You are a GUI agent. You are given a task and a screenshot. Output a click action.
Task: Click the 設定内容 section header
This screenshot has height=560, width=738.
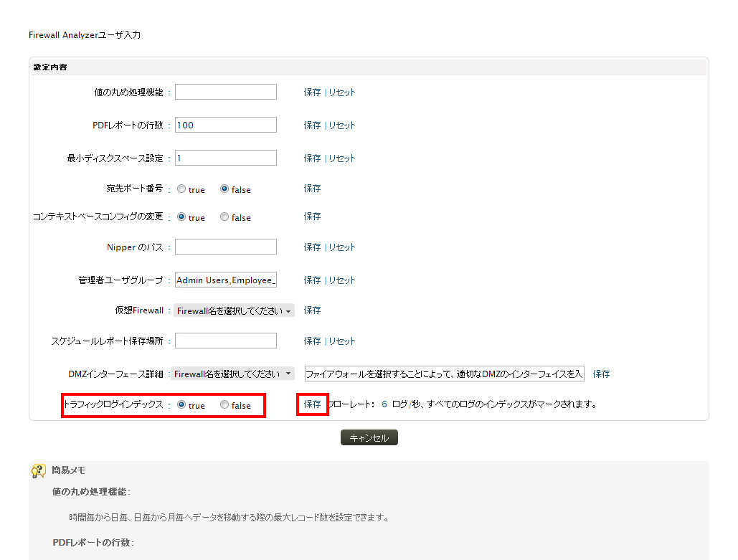(x=369, y=67)
